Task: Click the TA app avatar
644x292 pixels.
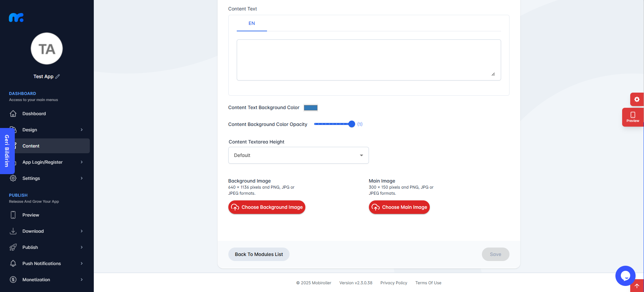Action: pos(47,49)
